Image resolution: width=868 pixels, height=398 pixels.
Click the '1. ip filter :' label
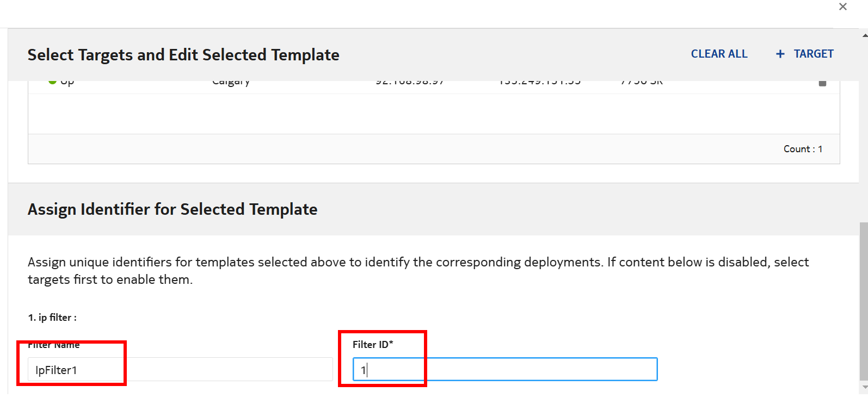52,318
